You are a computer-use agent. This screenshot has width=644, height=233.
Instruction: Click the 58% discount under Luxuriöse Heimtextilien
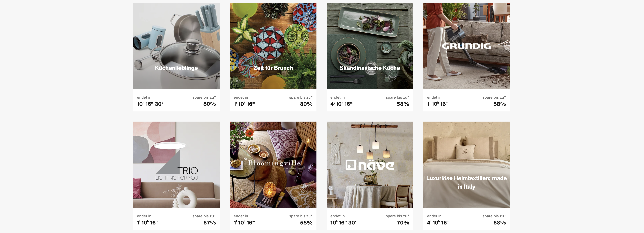[x=499, y=223]
